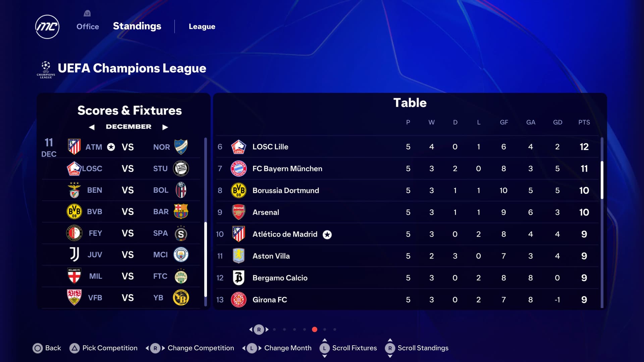Viewport: 644px width, 362px height.
Task: Advance to next month with right arrow
Action: (x=165, y=127)
